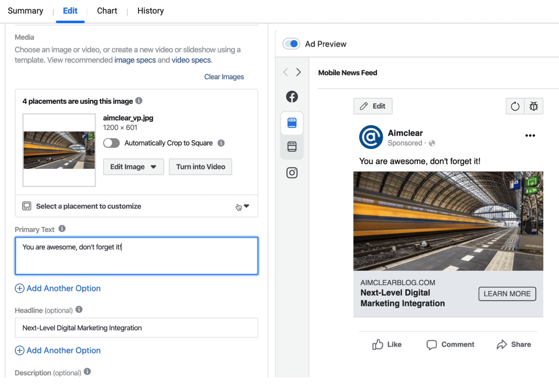
Task: Click the Headline info icon
Action: [x=79, y=309]
